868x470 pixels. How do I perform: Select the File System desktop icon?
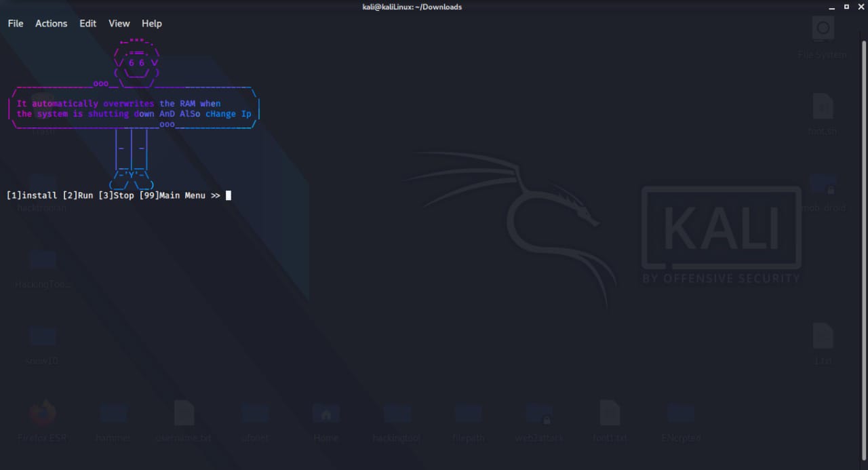(823, 29)
